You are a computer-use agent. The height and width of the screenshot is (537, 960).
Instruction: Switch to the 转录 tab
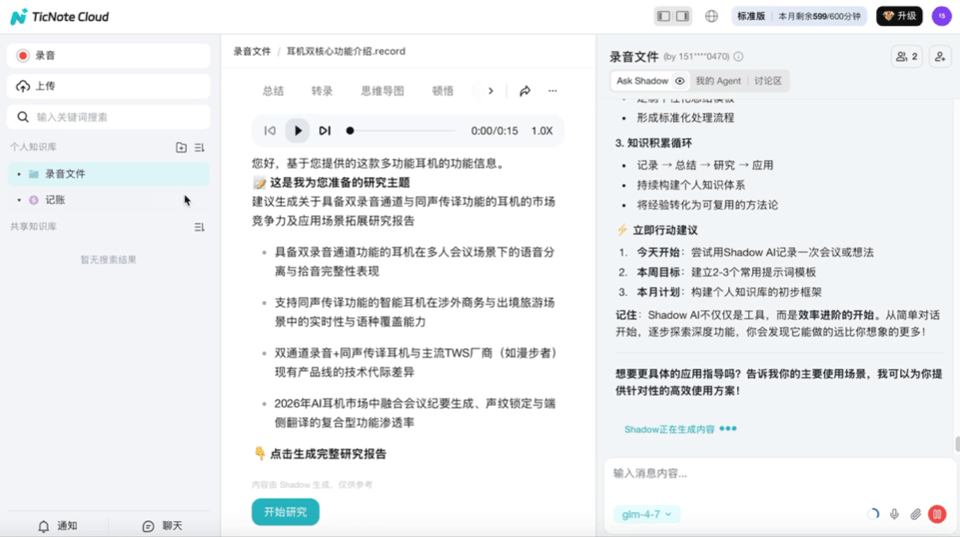(322, 91)
